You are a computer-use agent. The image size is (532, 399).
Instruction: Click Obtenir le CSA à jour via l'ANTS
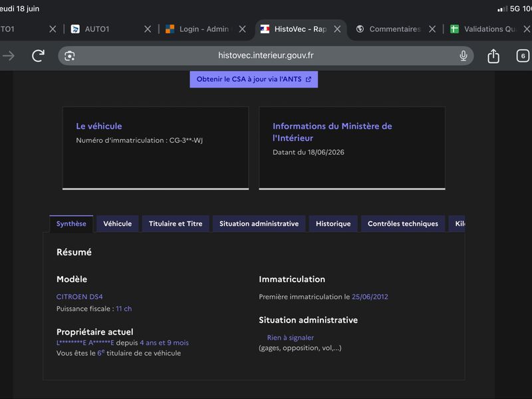(x=254, y=79)
